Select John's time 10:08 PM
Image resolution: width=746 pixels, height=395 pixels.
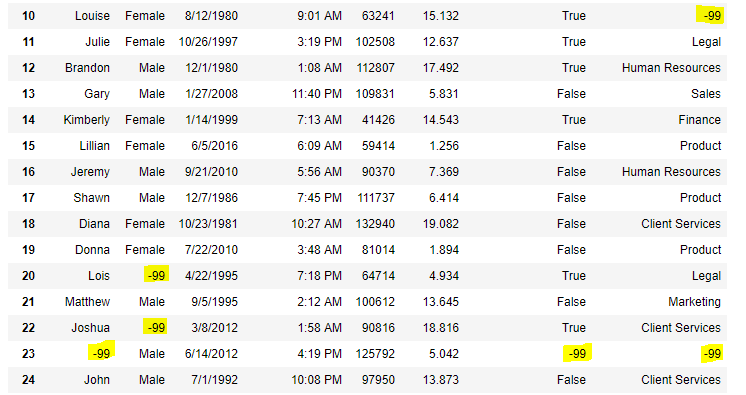click(316, 380)
